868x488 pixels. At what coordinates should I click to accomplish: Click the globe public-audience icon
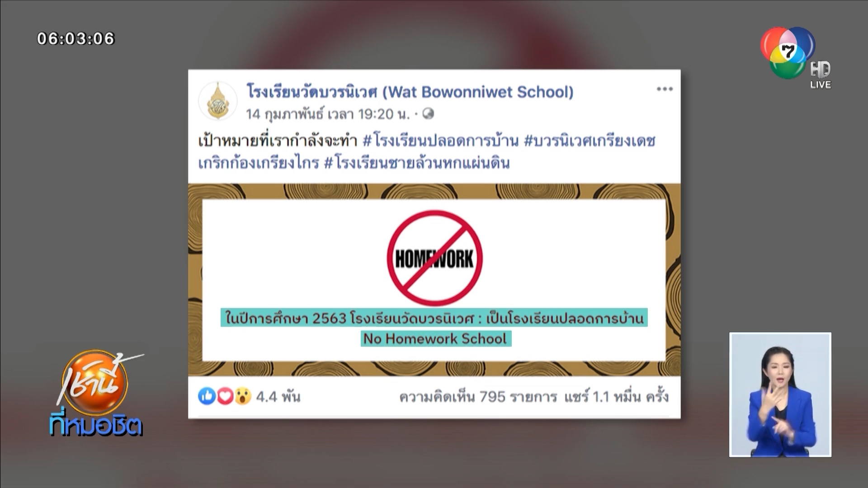pyautogui.click(x=428, y=114)
